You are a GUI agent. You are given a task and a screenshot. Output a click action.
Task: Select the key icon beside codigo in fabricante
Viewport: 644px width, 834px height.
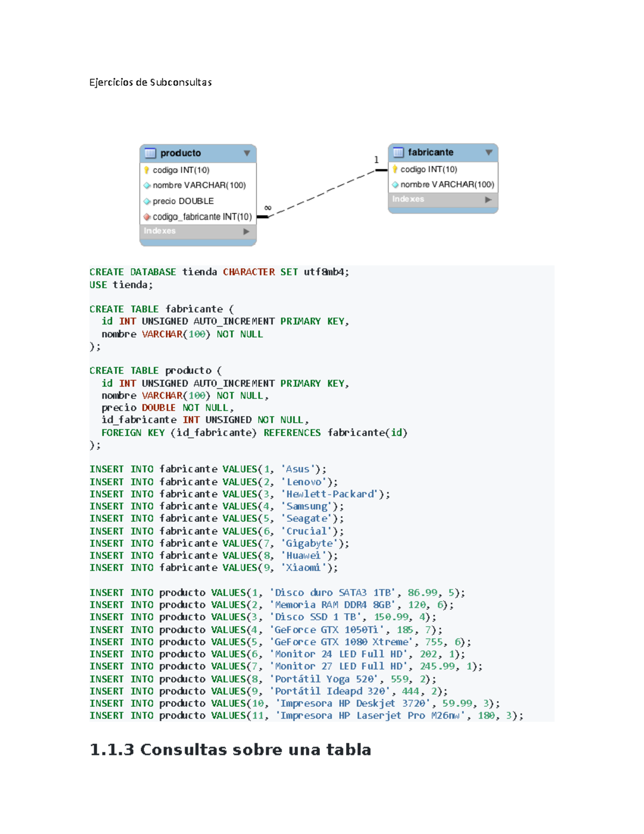coord(394,169)
